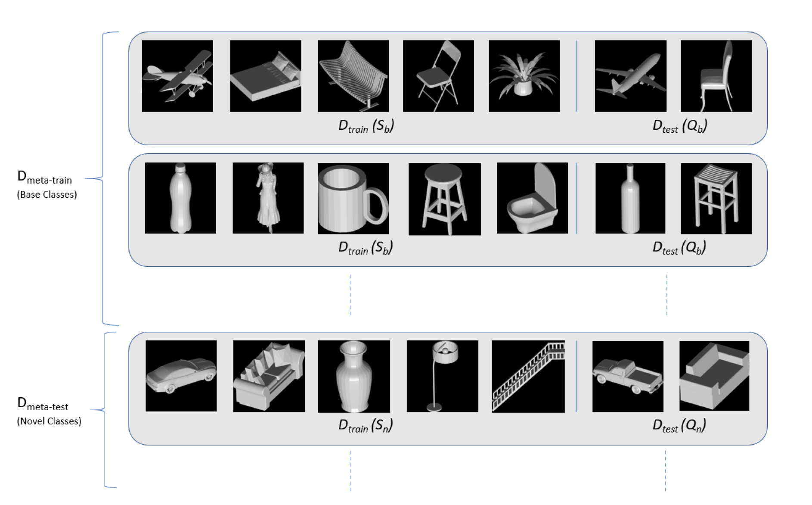
Task: Select the folding chair thumbnail
Action: 438,76
